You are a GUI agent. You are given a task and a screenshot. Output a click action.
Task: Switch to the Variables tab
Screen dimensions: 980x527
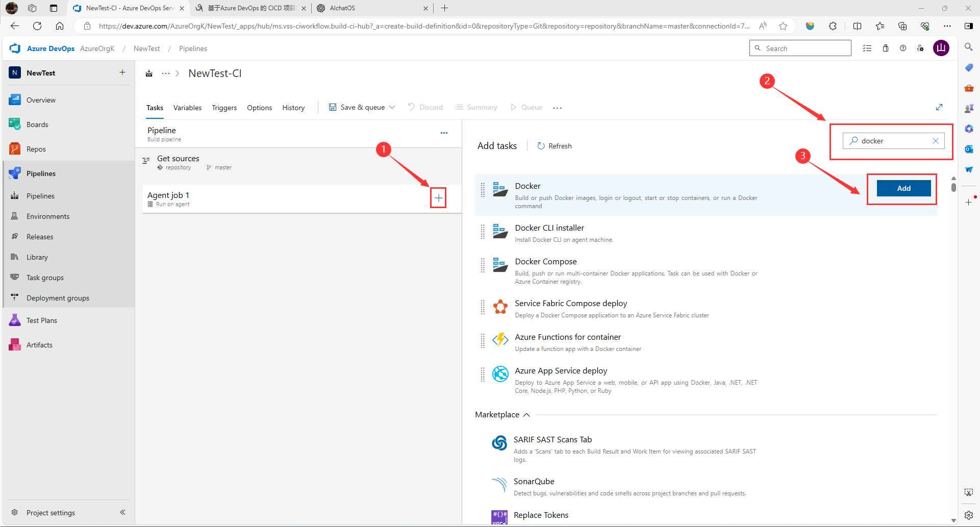click(x=187, y=108)
